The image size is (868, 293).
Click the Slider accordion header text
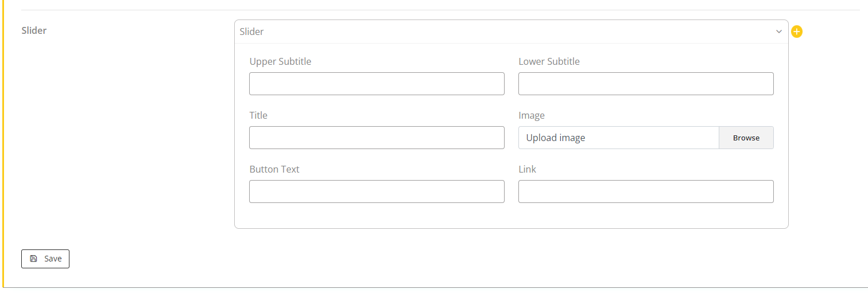coord(252,32)
